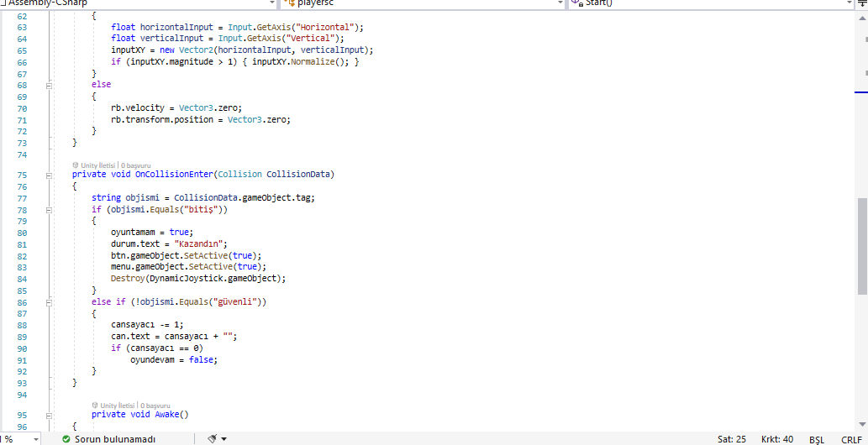Viewport: 868px width, 445px height.
Task: Click btn.gameObject.SetActive on line 82
Action: [x=169, y=256]
